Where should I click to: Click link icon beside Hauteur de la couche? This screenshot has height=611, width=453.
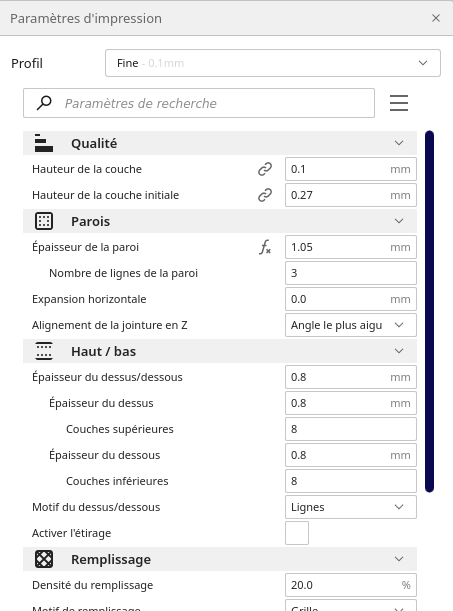pyautogui.click(x=265, y=169)
